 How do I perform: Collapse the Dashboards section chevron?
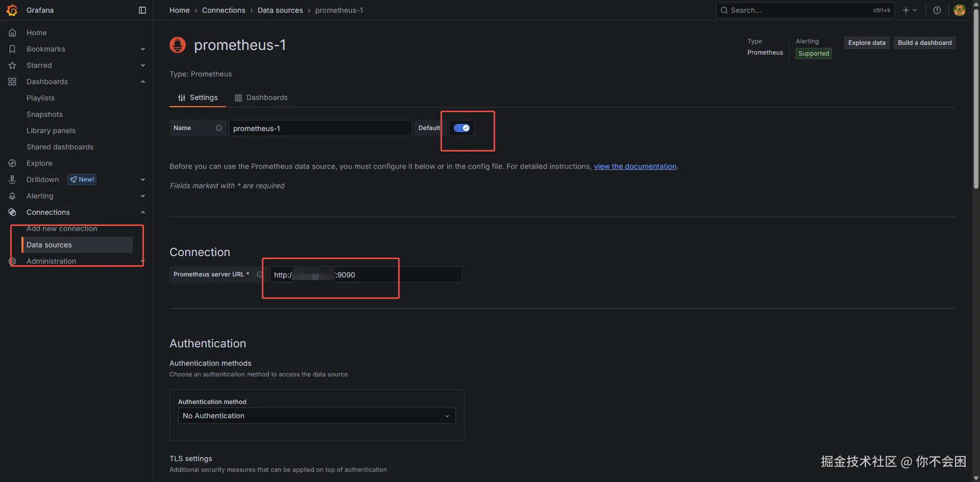(x=143, y=82)
